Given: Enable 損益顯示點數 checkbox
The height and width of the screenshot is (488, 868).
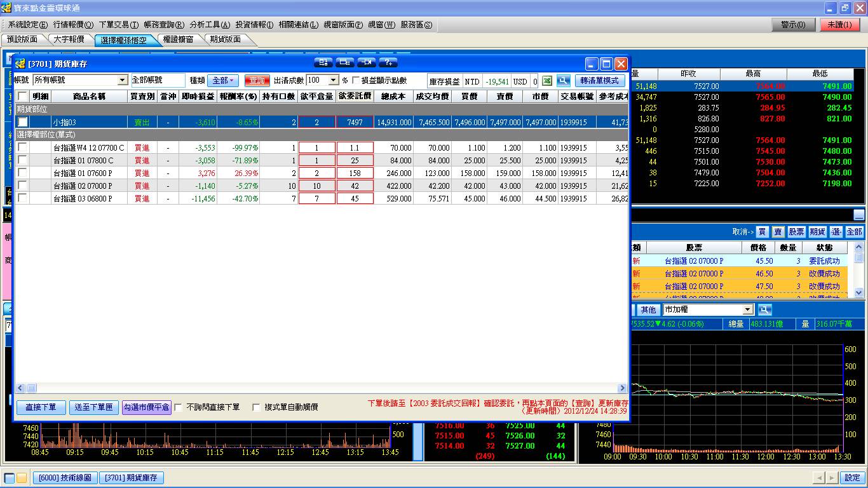Looking at the screenshot, I should 356,81.
